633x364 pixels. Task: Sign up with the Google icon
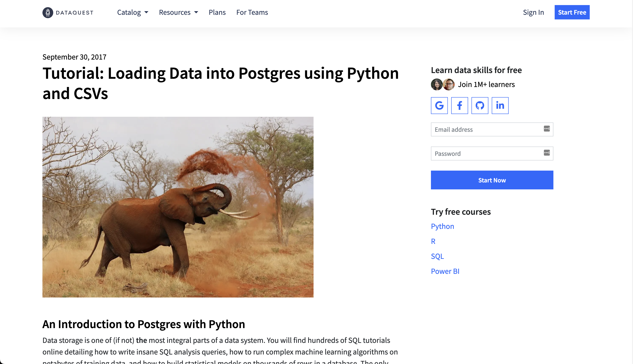(439, 106)
